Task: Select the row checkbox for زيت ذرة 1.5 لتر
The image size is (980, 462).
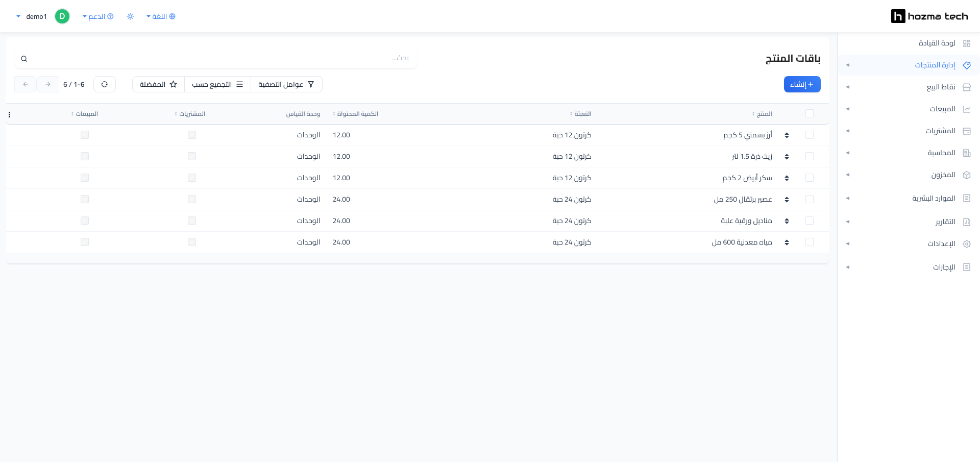Action: [810, 156]
